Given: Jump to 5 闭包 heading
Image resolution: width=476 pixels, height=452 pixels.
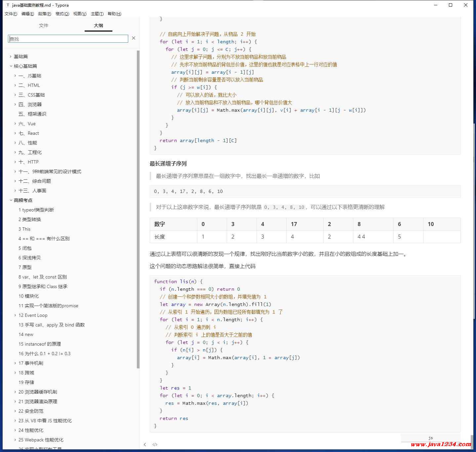Looking at the screenshot, I should coord(25,248).
